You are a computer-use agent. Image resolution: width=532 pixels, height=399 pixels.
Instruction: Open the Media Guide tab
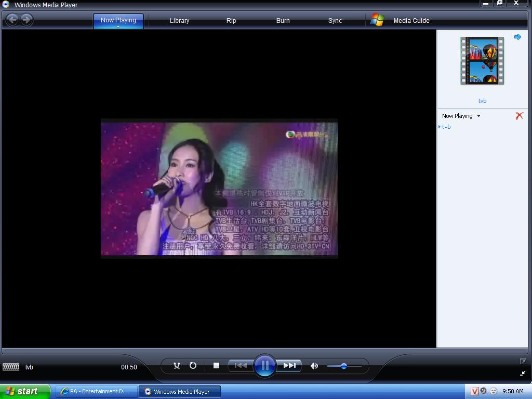tap(411, 21)
